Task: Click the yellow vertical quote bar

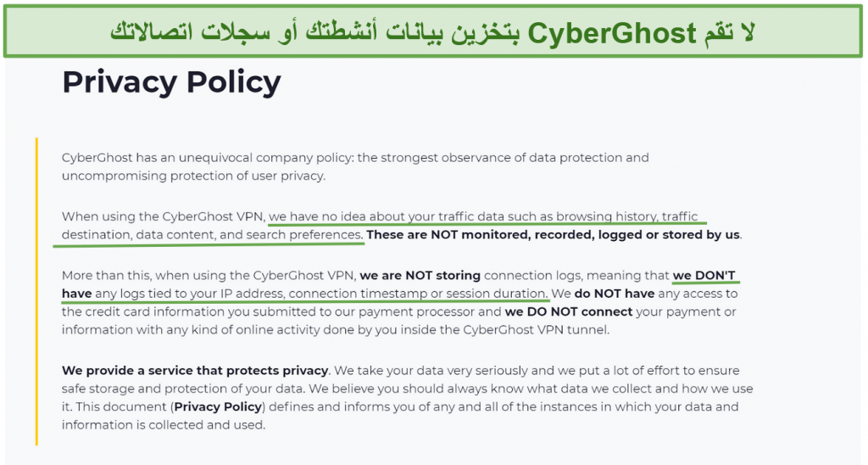Action: point(36,292)
